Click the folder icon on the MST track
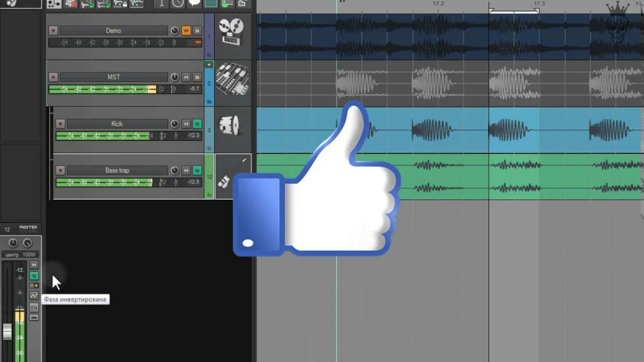Image resolution: width=644 pixels, height=362 pixels. (209, 102)
